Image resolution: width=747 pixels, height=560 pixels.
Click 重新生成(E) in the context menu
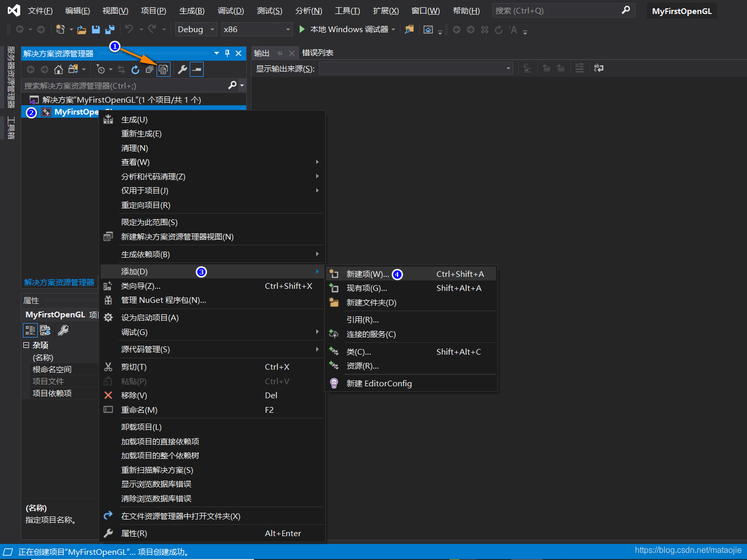click(x=212, y=134)
